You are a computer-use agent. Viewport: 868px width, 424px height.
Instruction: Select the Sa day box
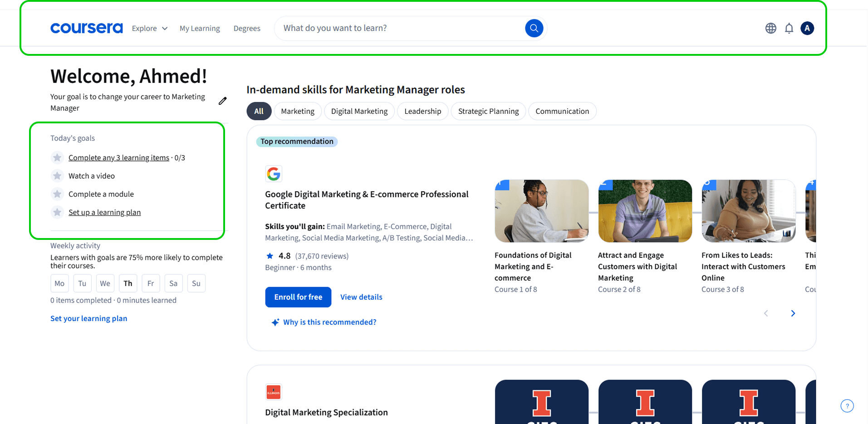click(x=173, y=283)
